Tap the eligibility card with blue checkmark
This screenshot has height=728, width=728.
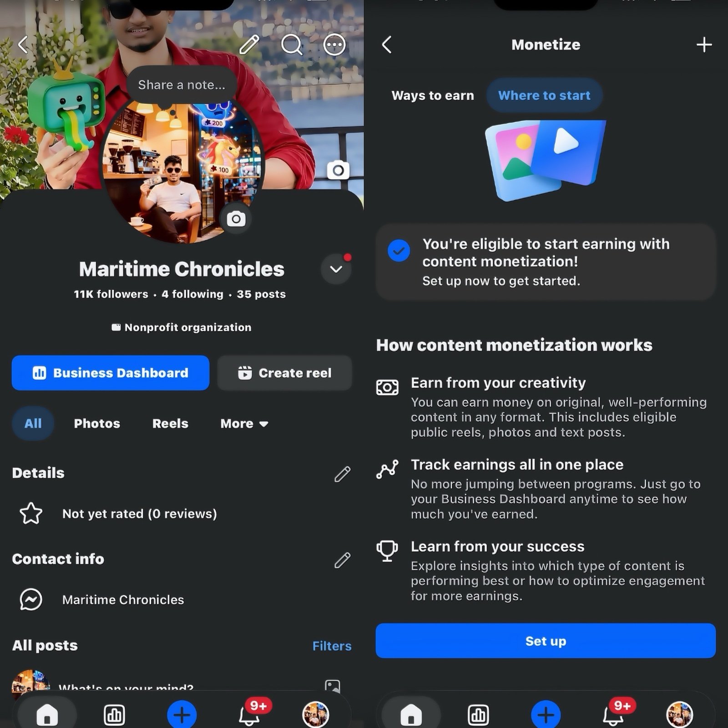[546, 262]
